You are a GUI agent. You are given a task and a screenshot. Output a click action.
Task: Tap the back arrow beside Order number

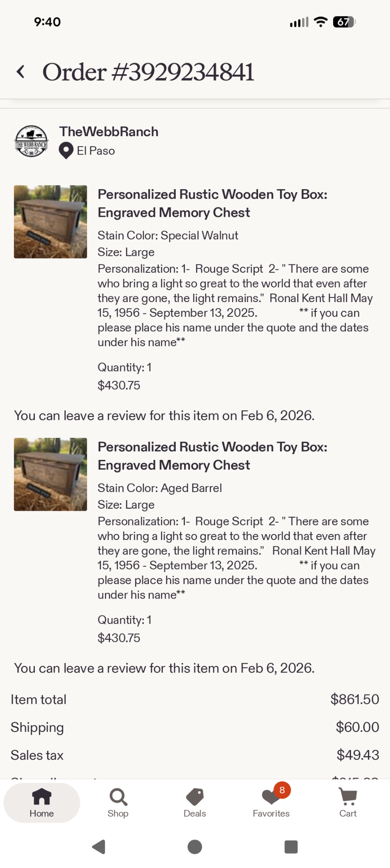pyautogui.click(x=20, y=72)
